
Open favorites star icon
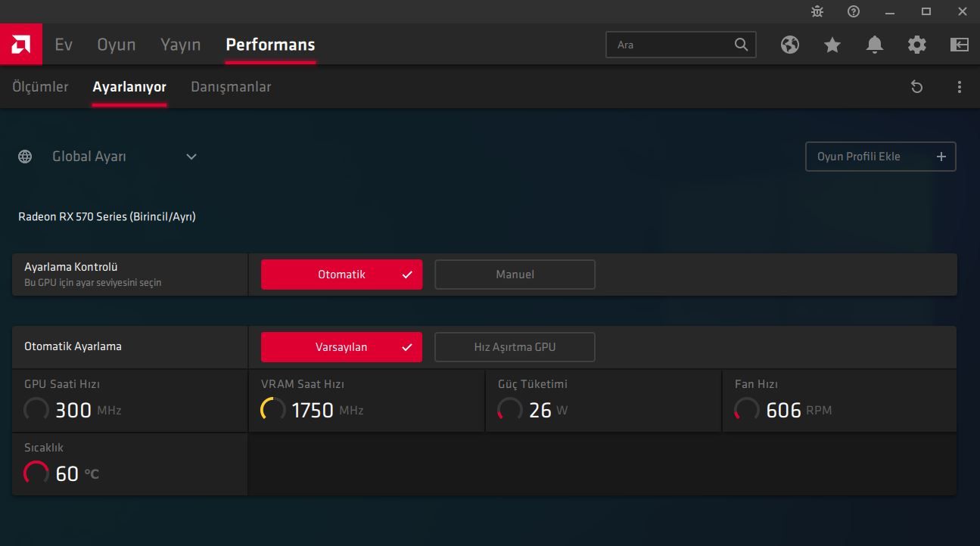[x=832, y=45]
